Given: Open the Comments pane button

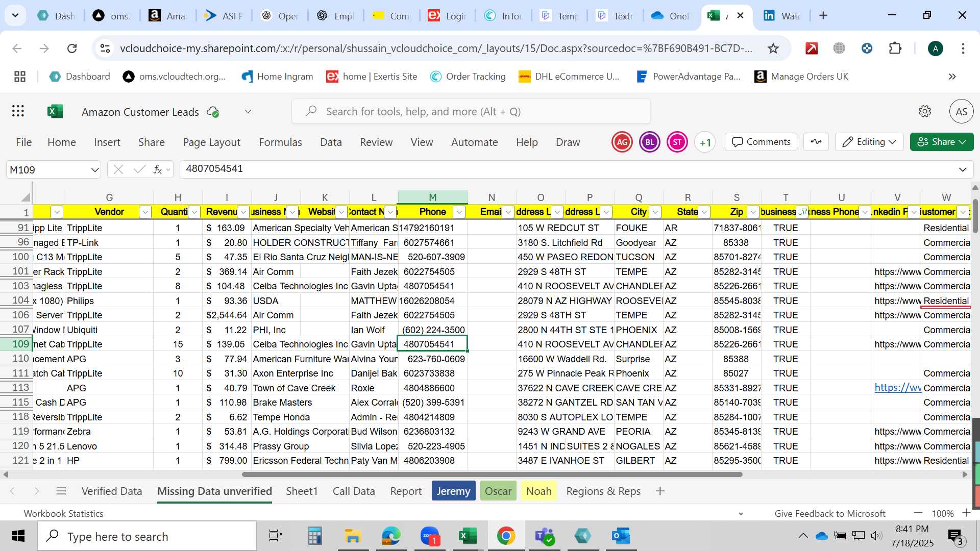Looking at the screenshot, I should (x=761, y=142).
